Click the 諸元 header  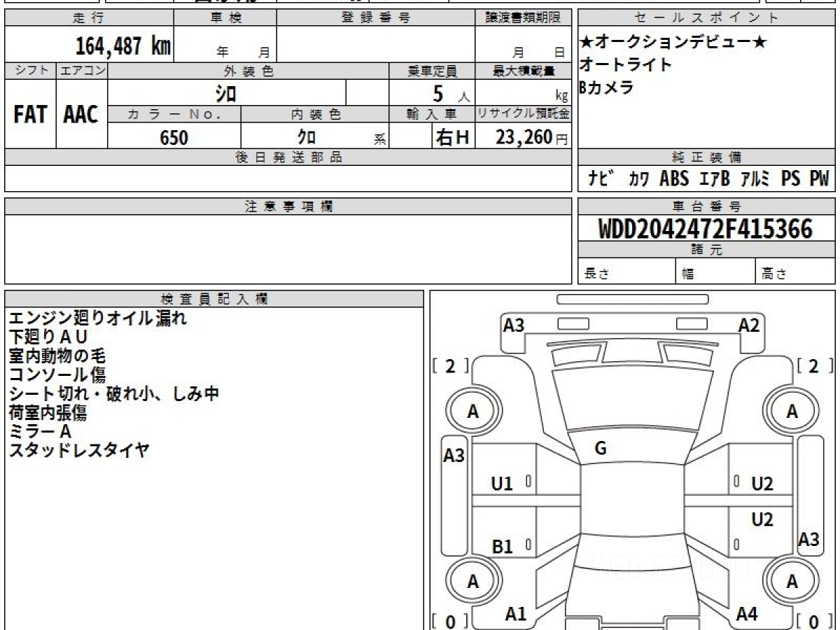tap(706, 250)
